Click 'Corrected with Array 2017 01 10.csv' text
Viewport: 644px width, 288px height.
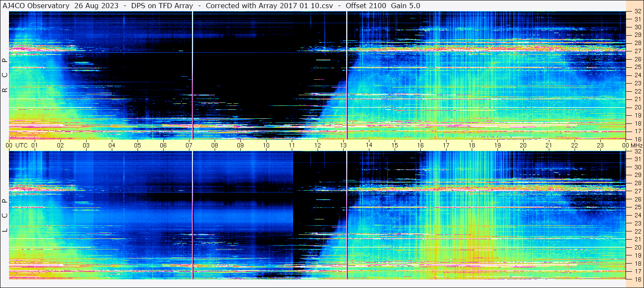[x=269, y=6]
